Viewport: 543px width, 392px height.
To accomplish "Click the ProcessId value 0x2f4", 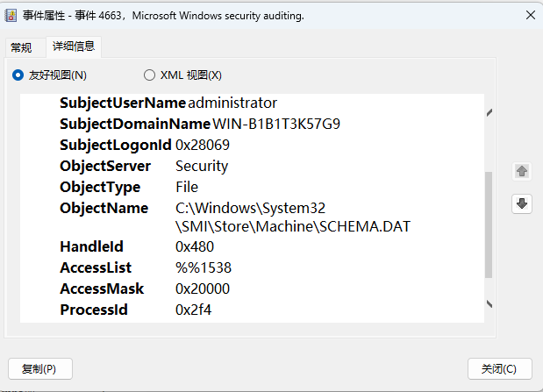I will point(193,310).
